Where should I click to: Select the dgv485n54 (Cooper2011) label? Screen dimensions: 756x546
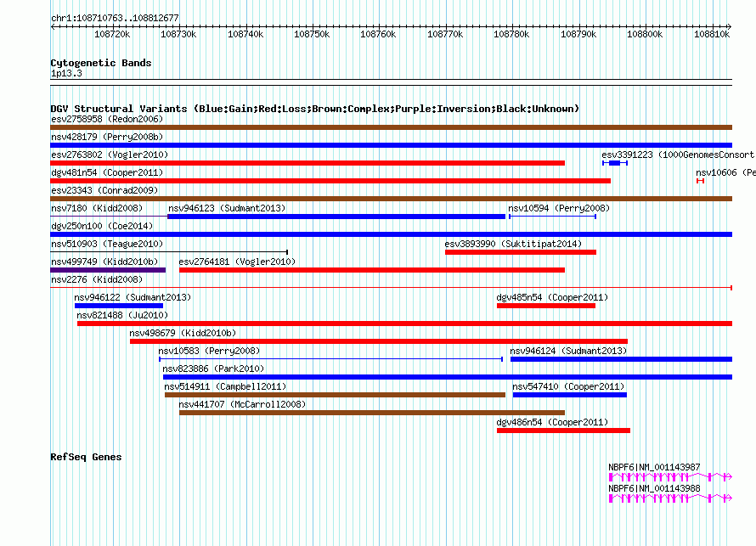pos(552,297)
